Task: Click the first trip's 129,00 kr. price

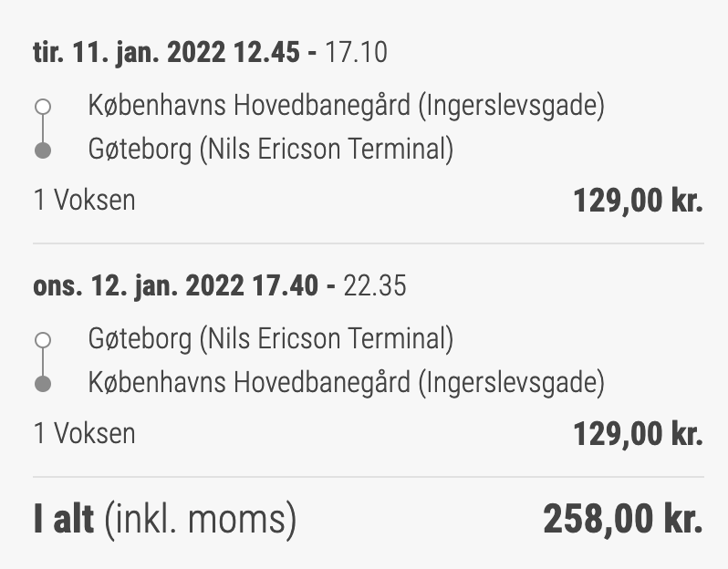Action: tap(639, 201)
